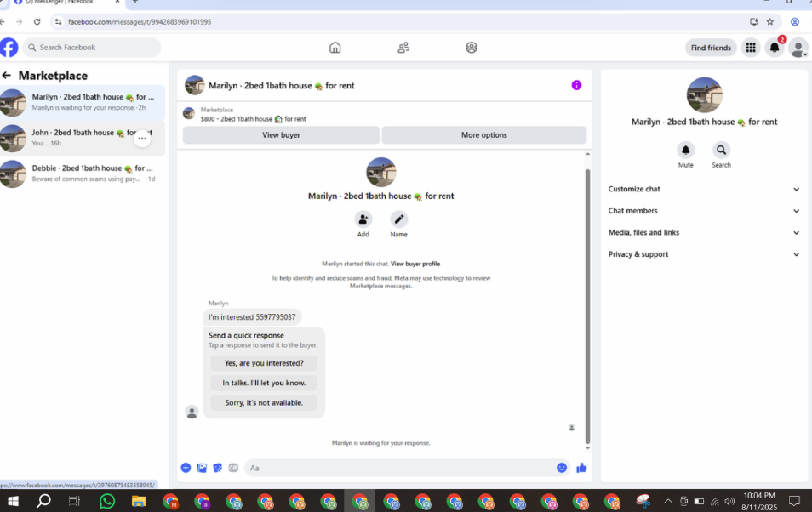This screenshot has height=512, width=812.
Task: Open three-dots menu on John's conversation
Action: 142,139
